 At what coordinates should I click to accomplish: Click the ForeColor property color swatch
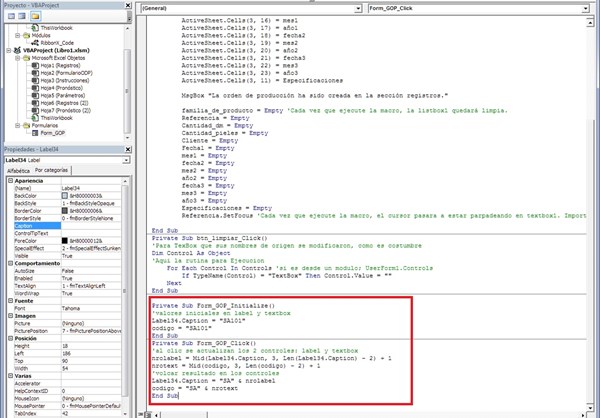pyautogui.click(x=65, y=240)
